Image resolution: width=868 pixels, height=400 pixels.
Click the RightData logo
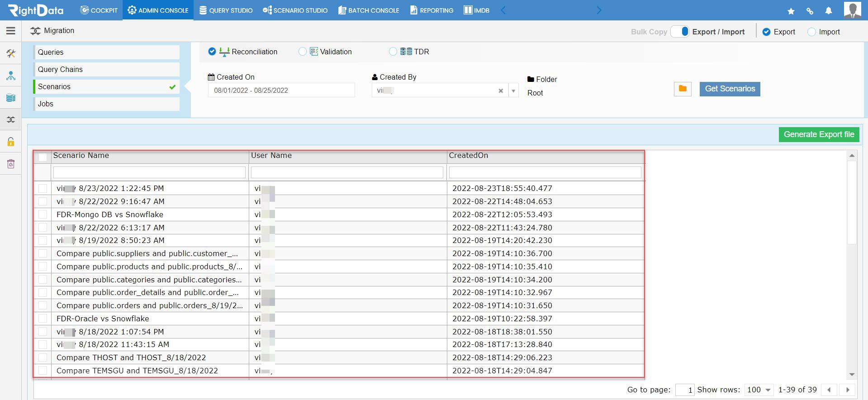coord(36,10)
